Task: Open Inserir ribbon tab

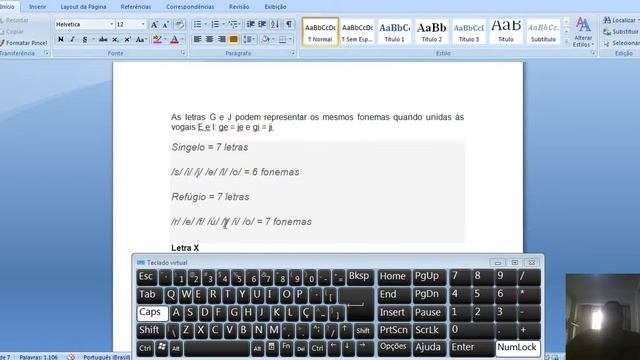Action: pos(38,7)
